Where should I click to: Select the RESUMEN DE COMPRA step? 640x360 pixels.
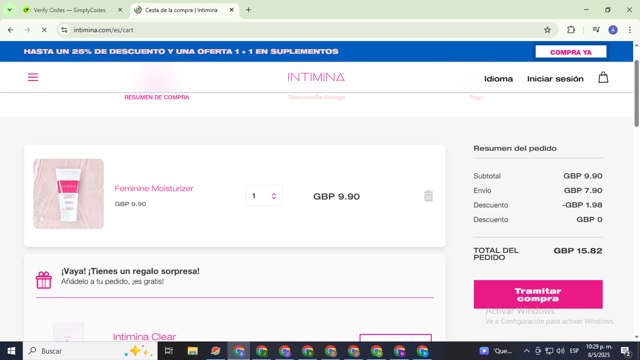(x=157, y=97)
